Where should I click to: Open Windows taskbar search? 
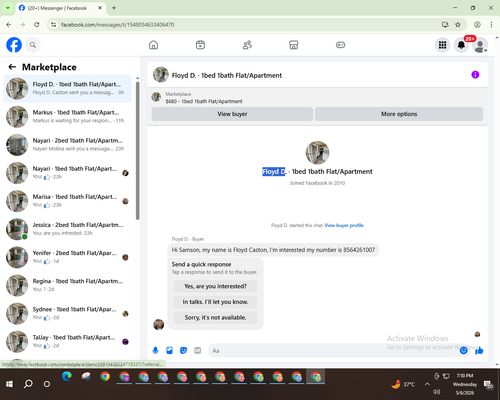[28, 384]
